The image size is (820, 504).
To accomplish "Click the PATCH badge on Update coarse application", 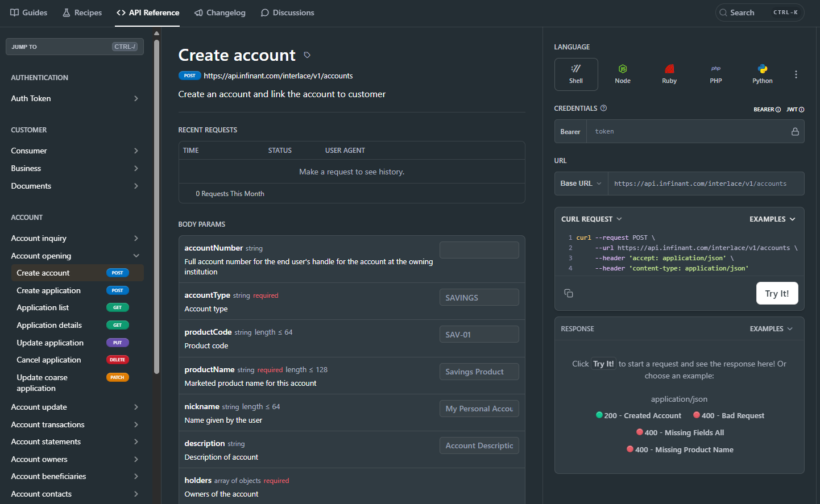I will point(118,377).
